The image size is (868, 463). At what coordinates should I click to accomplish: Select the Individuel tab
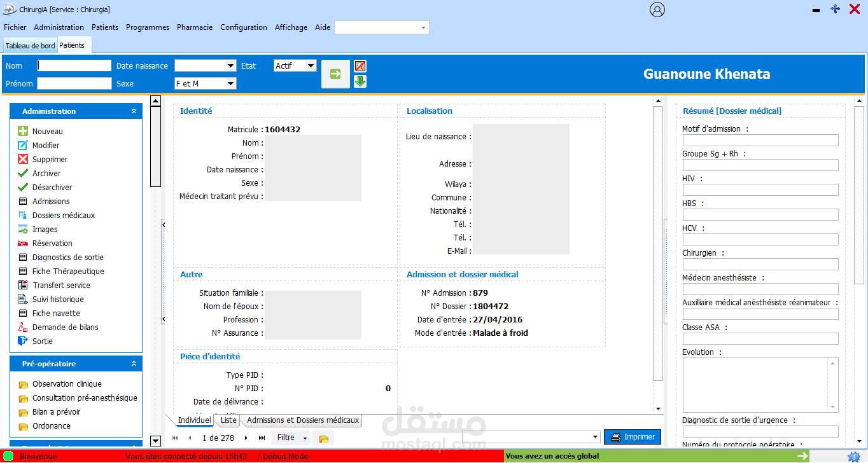pos(194,420)
